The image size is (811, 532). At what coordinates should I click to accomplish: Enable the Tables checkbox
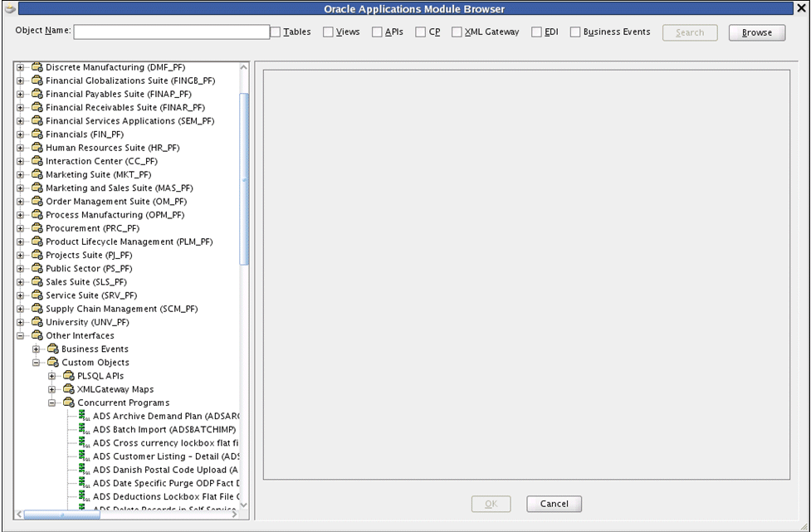[276, 32]
